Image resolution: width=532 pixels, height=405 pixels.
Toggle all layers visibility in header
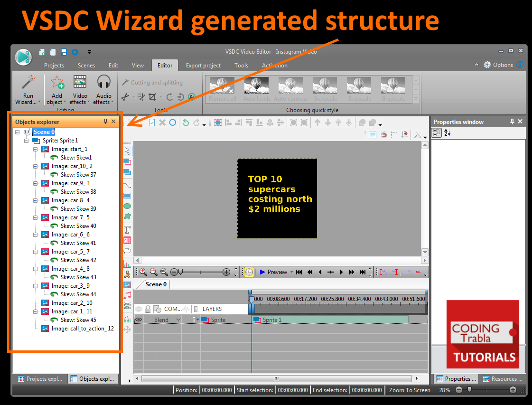tap(139, 309)
